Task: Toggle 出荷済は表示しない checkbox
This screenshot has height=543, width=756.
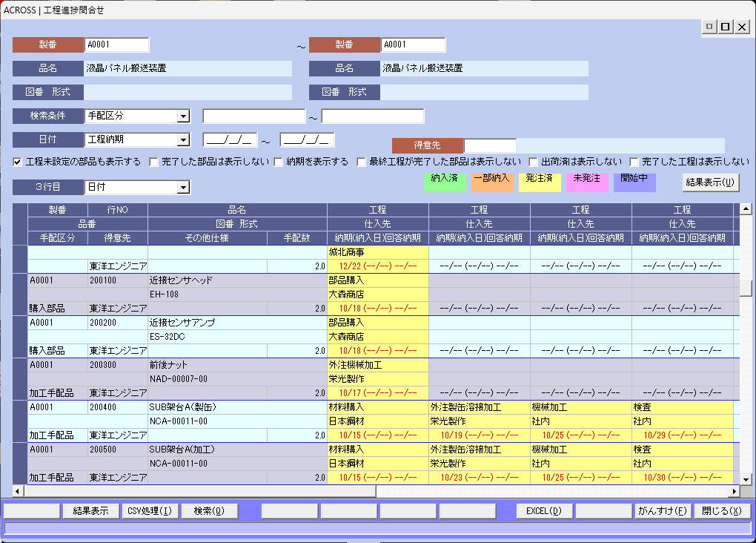Action: pos(533,162)
